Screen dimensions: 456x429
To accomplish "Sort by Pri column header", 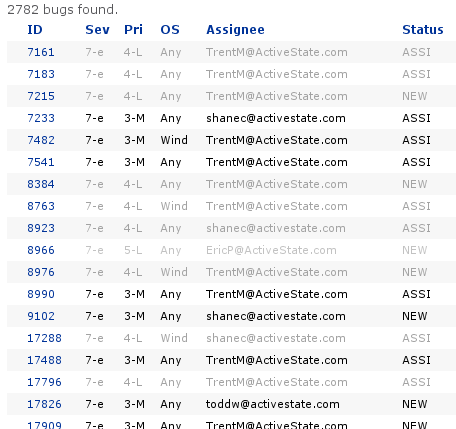I will (133, 30).
